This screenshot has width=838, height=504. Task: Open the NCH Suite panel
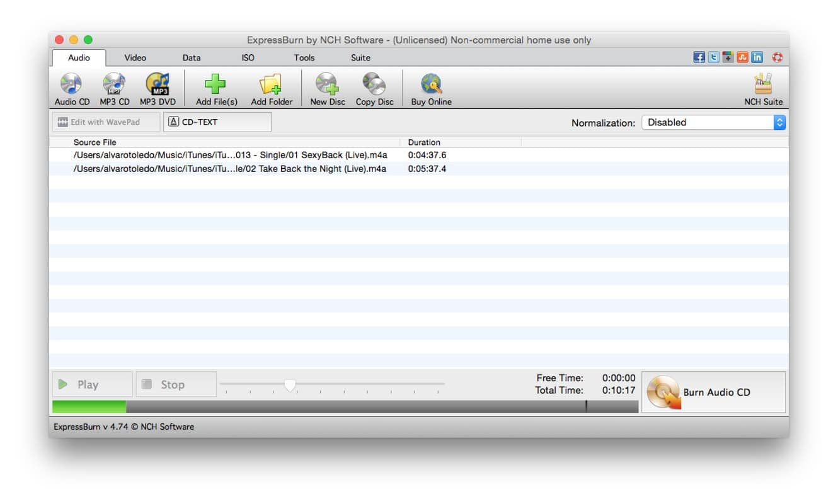[x=764, y=88]
